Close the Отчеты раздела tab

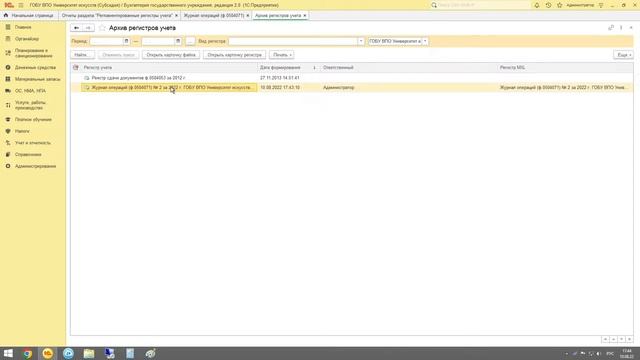(176, 16)
